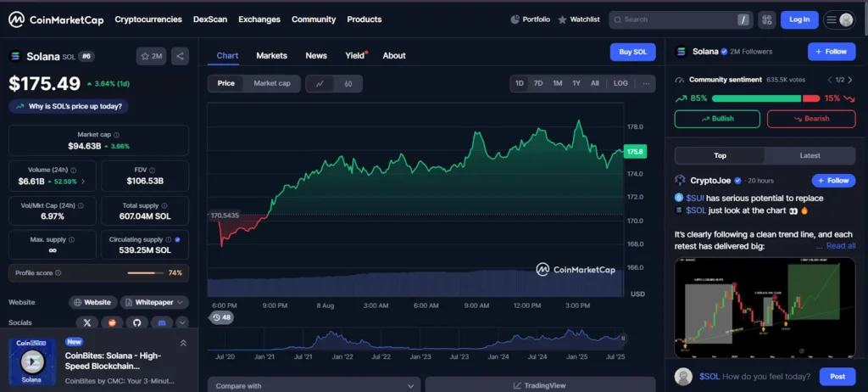Click the CoinMarketCap logo

(x=55, y=20)
